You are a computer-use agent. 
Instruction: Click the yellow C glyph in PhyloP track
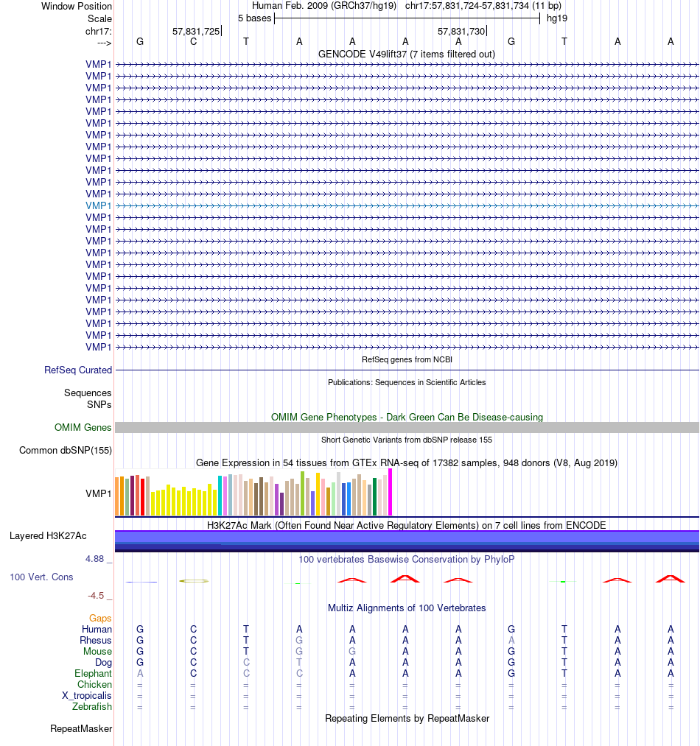[x=194, y=581]
